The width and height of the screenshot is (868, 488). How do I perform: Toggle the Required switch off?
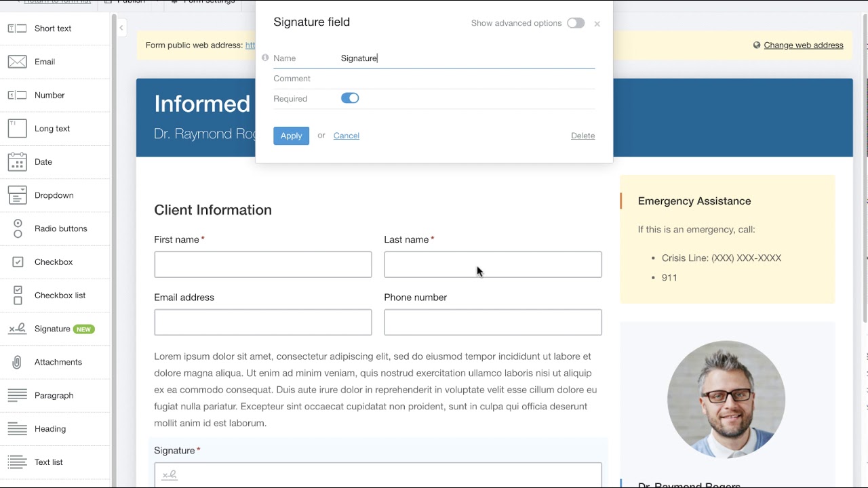pyautogui.click(x=350, y=98)
